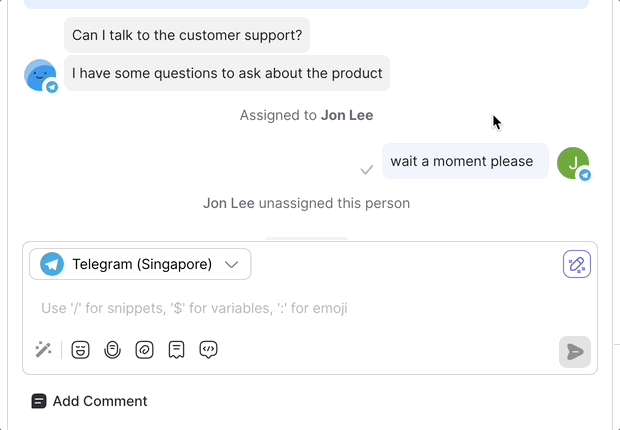Click the chevron beside Telegram (Singapore)
620x430 pixels.
tap(232, 264)
